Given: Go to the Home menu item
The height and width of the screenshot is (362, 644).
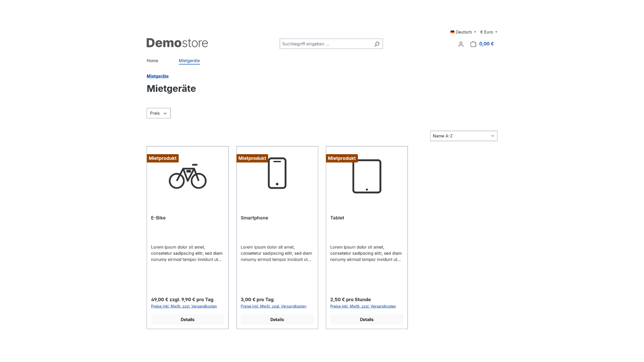Looking at the screenshot, I should tap(152, 61).
